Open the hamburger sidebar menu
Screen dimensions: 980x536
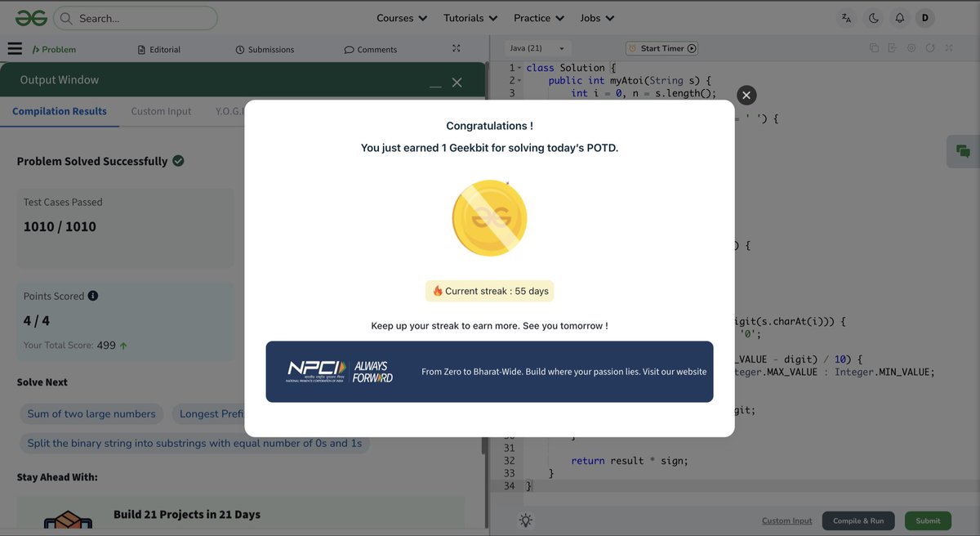pos(15,49)
